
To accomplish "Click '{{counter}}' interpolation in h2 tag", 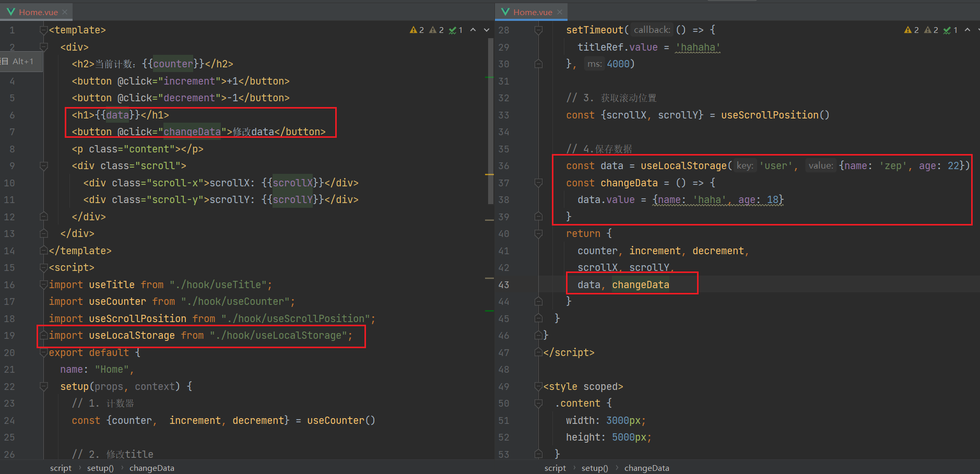I will (x=173, y=64).
